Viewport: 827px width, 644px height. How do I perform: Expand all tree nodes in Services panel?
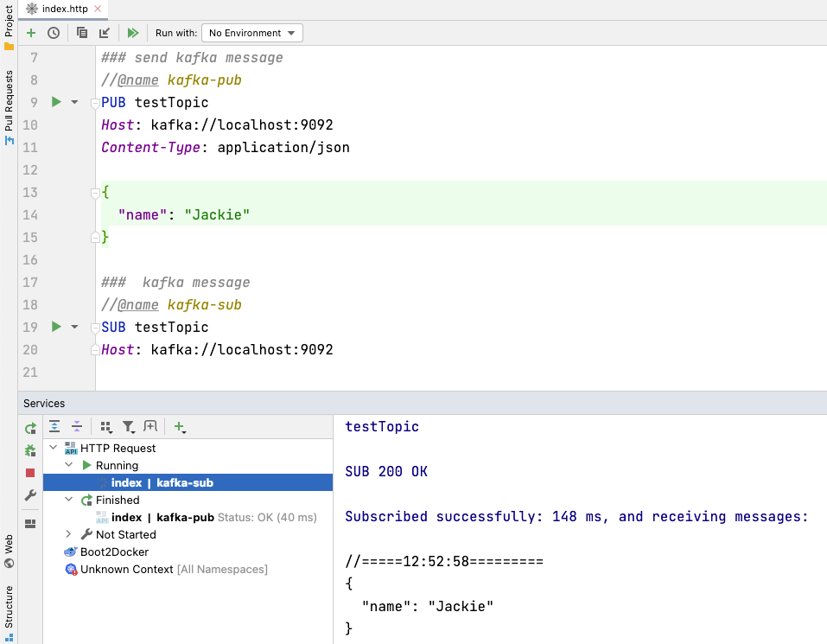click(54, 426)
